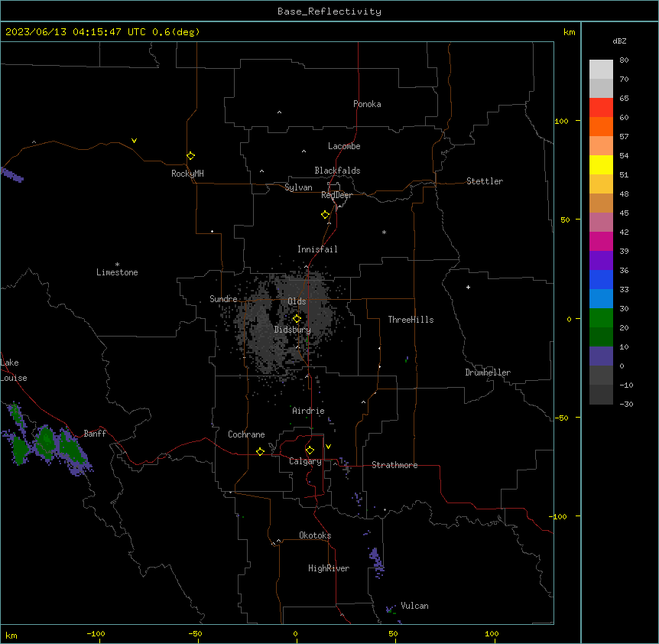This screenshot has width=659, height=644.
Task: Choose the purple swatch between 39 and 36
Action: pyautogui.click(x=601, y=261)
